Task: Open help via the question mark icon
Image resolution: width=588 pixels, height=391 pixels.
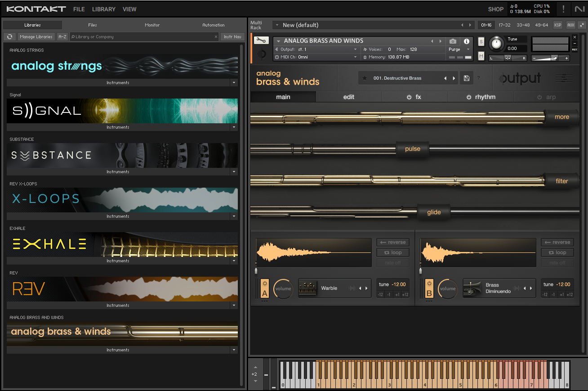Action: [478, 78]
